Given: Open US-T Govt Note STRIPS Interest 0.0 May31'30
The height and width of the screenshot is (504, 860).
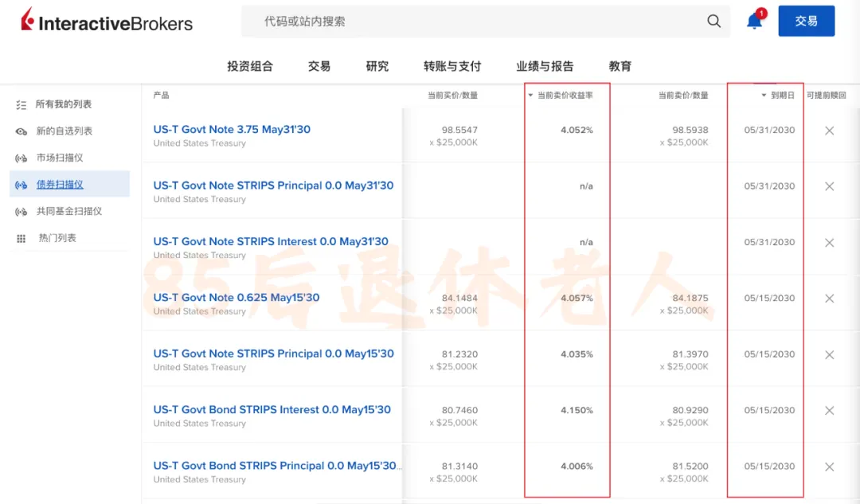Looking at the screenshot, I should pyautogui.click(x=271, y=241).
